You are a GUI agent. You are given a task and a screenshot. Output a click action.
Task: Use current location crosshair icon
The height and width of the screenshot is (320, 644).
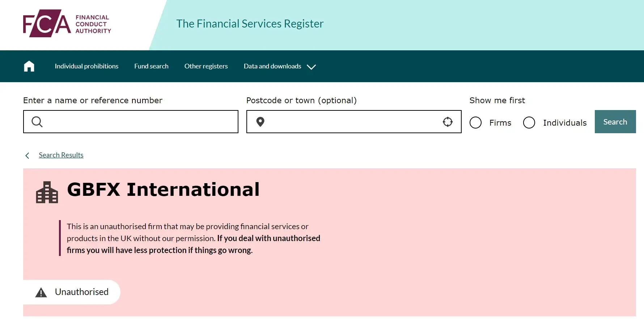[x=448, y=122]
